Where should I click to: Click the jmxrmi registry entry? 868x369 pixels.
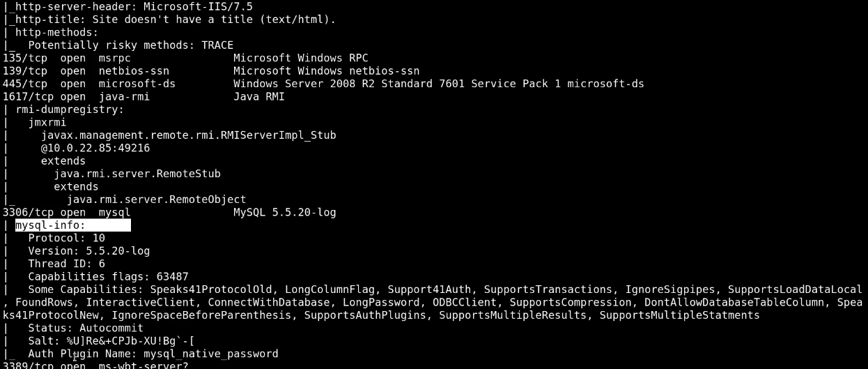[x=47, y=122]
